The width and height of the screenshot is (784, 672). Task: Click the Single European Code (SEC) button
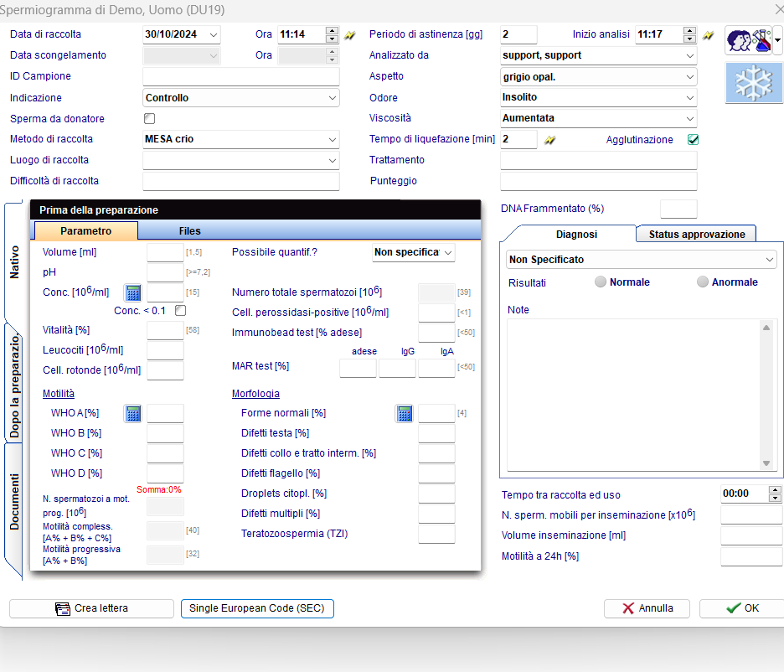[257, 608]
